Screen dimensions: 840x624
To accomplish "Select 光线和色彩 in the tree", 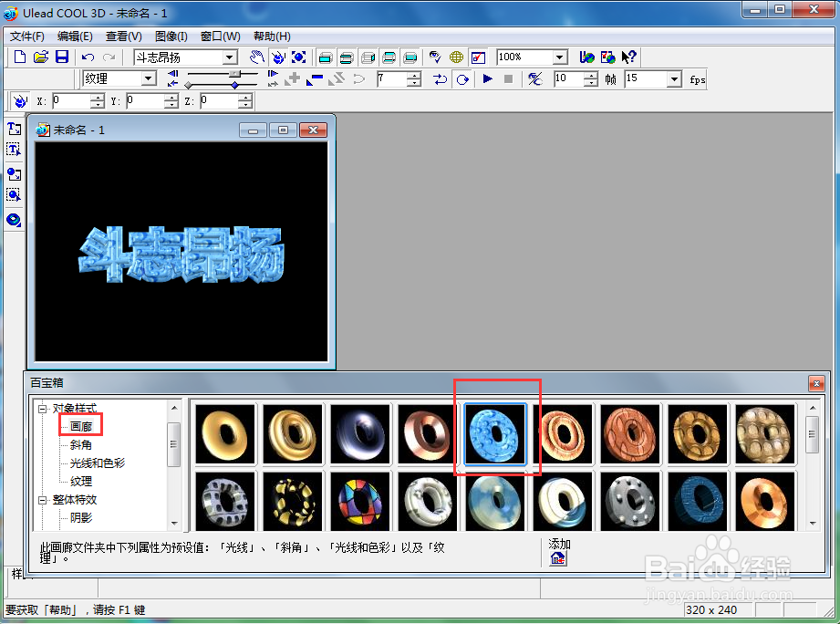I will 98,463.
